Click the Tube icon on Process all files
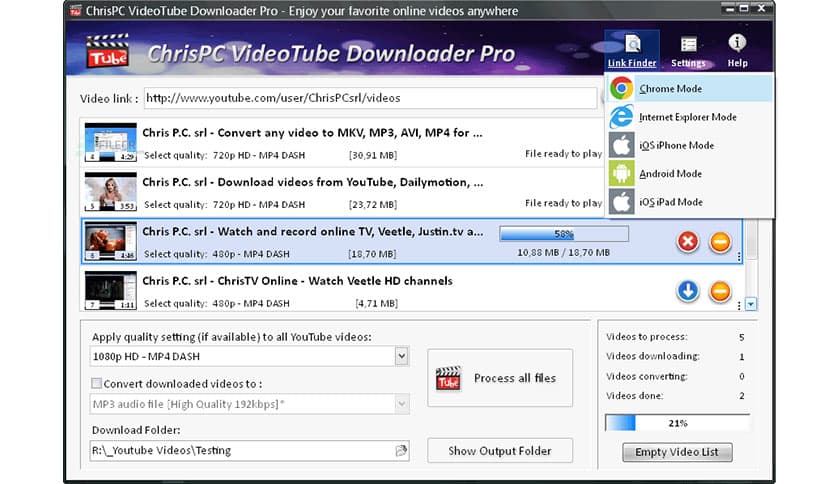 pos(448,378)
